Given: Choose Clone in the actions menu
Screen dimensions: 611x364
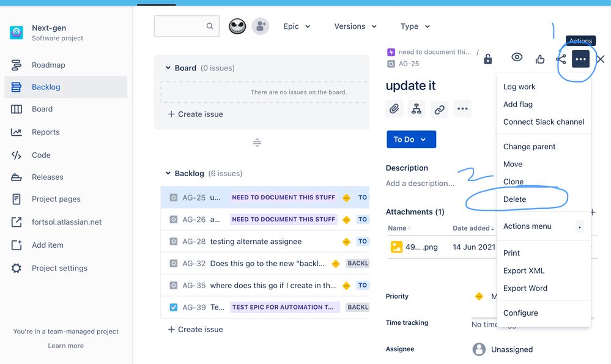Looking at the screenshot, I should click(x=513, y=181).
